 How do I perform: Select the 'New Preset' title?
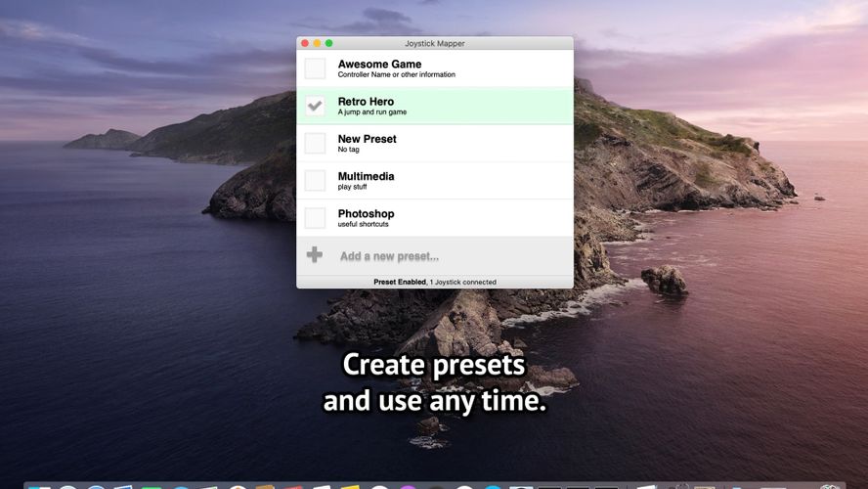click(367, 139)
